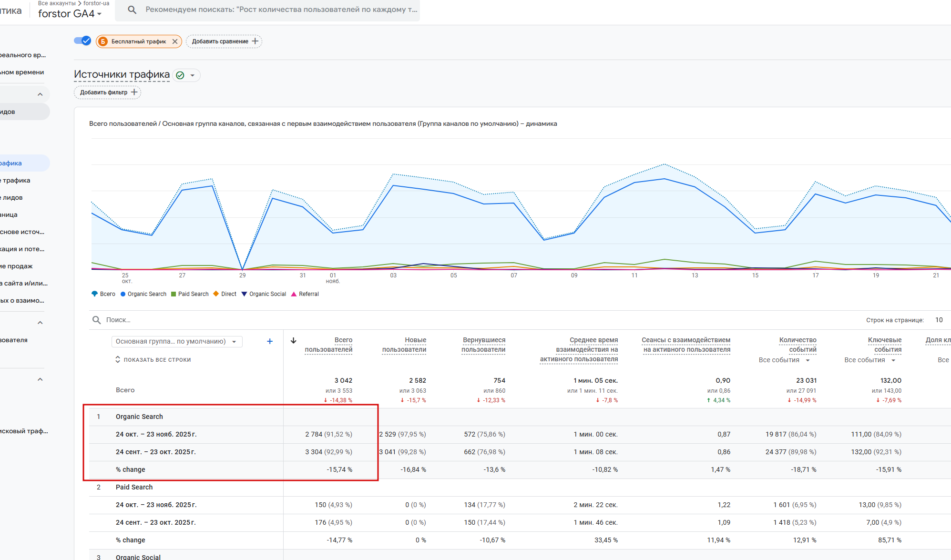Click the Direct orange legend swatch
The width and height of the screenshot is (951, 560).
[x=216, y=294]
